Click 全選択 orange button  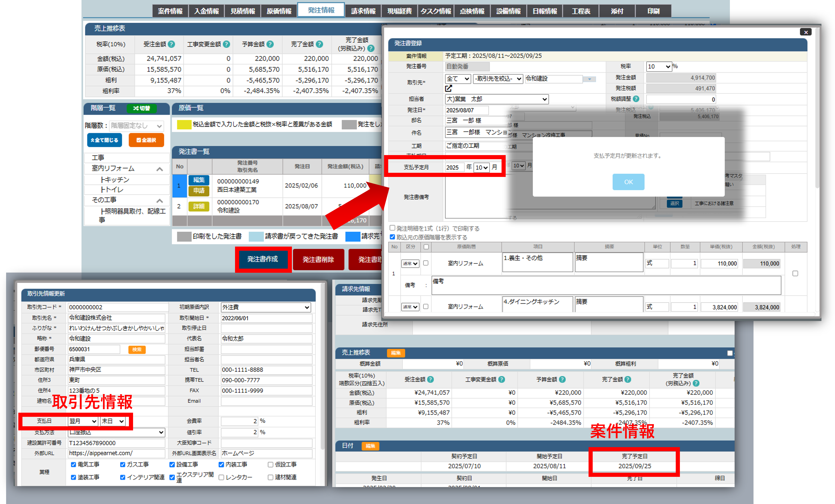tap(146, 140)
